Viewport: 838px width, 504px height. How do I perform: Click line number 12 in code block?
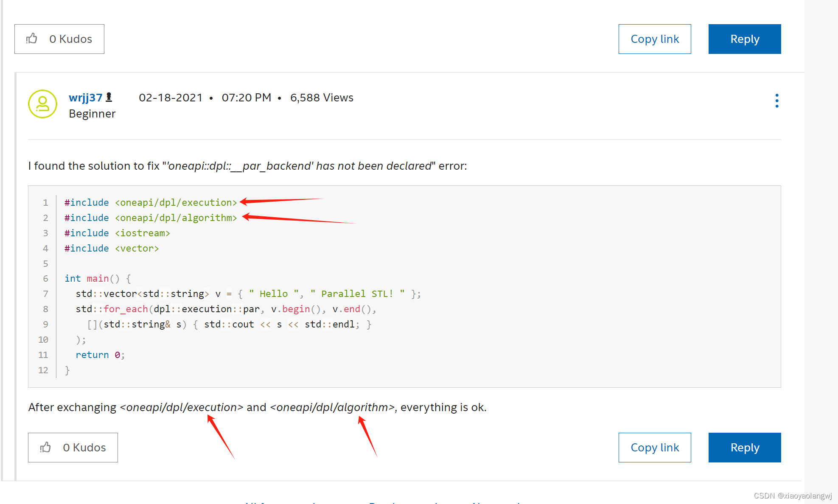pos(43,370)
